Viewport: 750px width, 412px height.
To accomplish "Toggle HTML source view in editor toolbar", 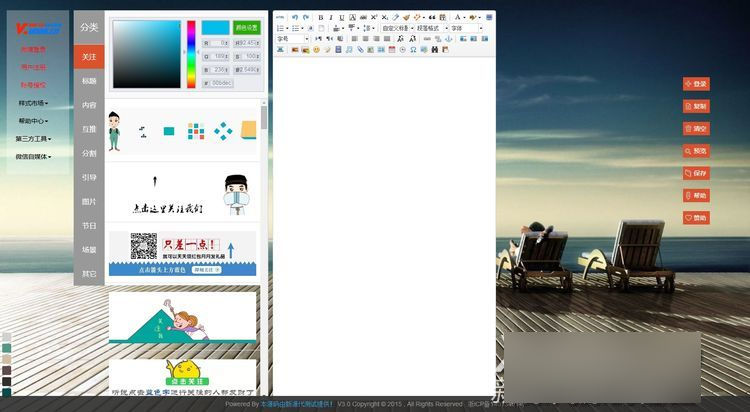I will (280, 17).
